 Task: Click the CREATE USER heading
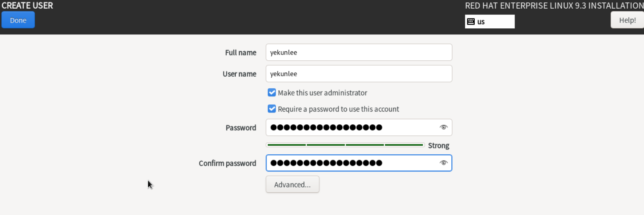tap(27, 6)
